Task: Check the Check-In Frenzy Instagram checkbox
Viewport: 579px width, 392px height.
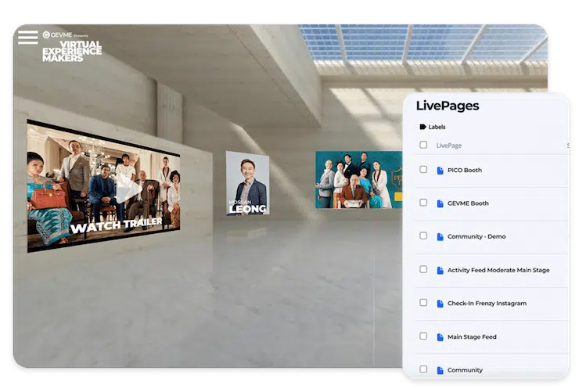Action: click(423, 303)
